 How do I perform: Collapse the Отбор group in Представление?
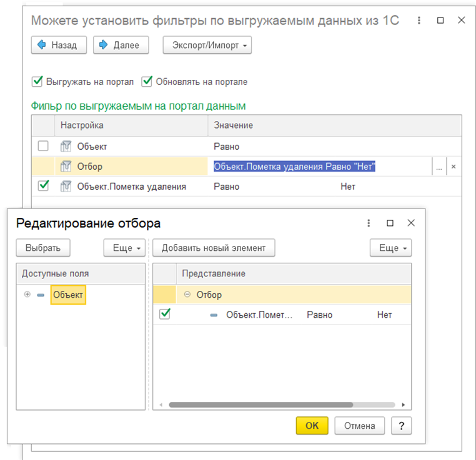coord(187,295)
